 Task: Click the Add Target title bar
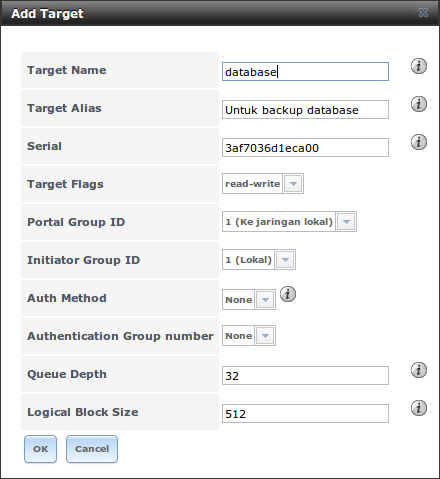click(x=220, y=13)
